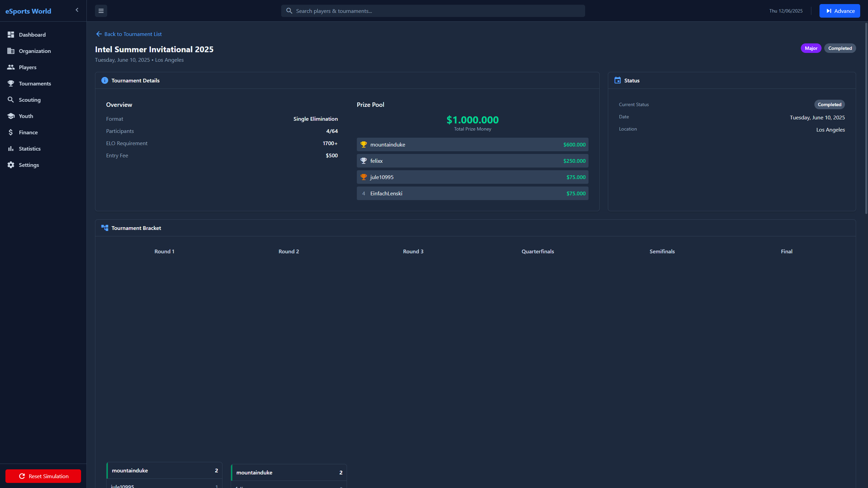Click the 1700+ ELO Requirement value
Screen dimensions: 868x488
[x=330, y=143]
